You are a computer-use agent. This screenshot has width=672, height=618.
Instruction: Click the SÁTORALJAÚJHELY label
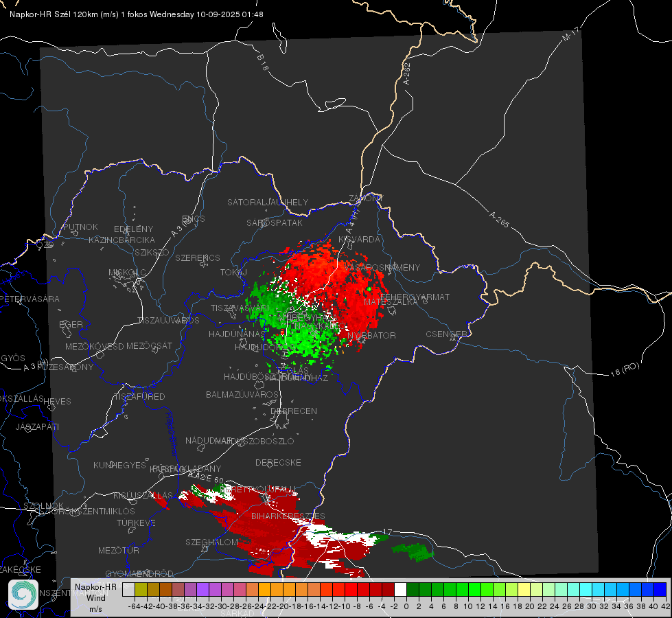point(268,202)
